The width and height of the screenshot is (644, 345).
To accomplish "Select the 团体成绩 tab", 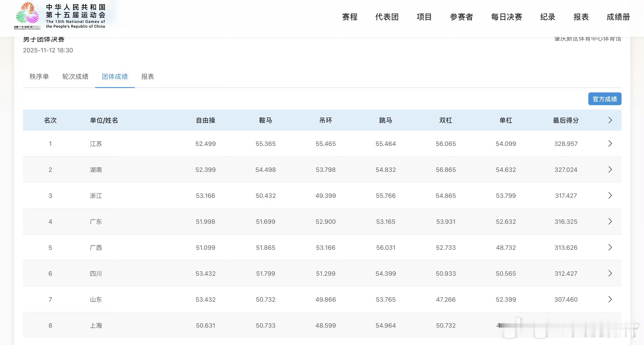I will (115, 77).
